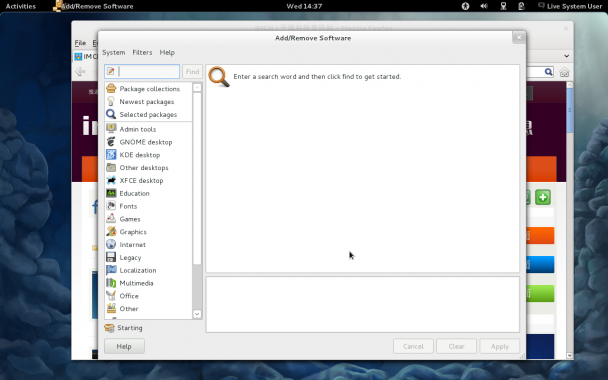The width and height of the screenshot is (608, 380).
Task: Click the search mode icon in search field
Action: click(x=111, y=71)
